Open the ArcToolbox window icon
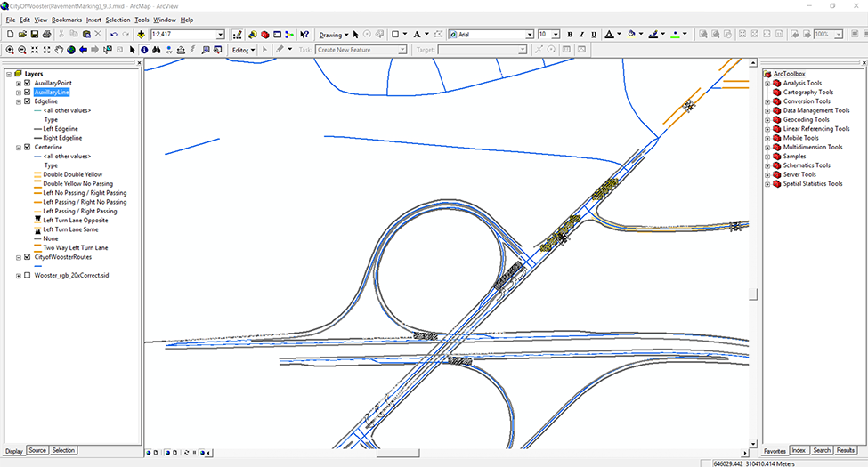This screenshot has width=868, height=467. click(x=265, y=35)
